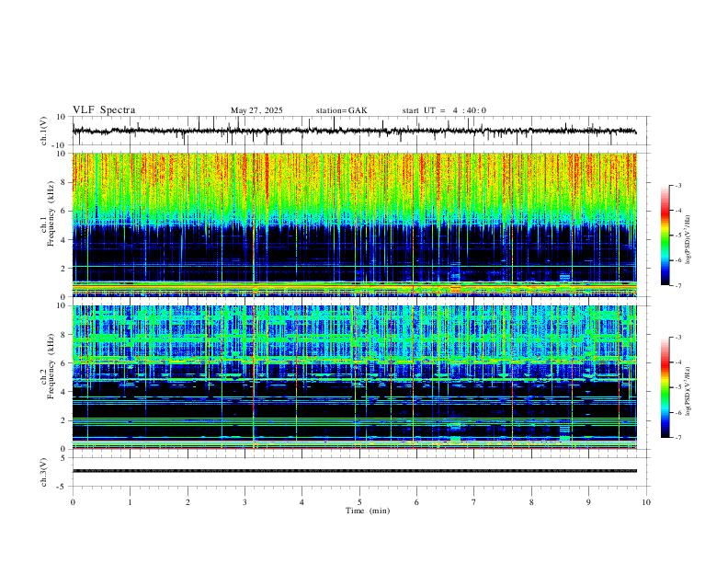Click inside the ch.1 spectrogram panel
The height and width of the screenshot is (563, 728).
click(x=354, y=224)
